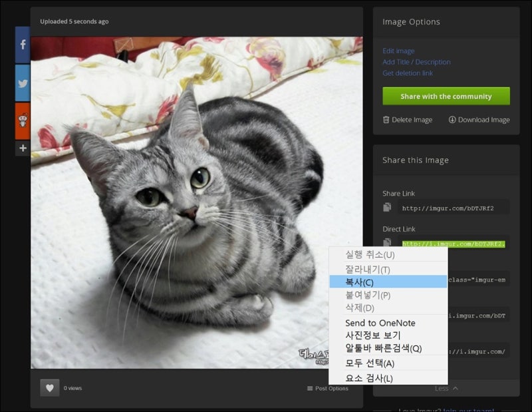This screenshot has height=412, width=532.
Task: Collapse share section with Less chevron
Action: (x=446, y=388)
